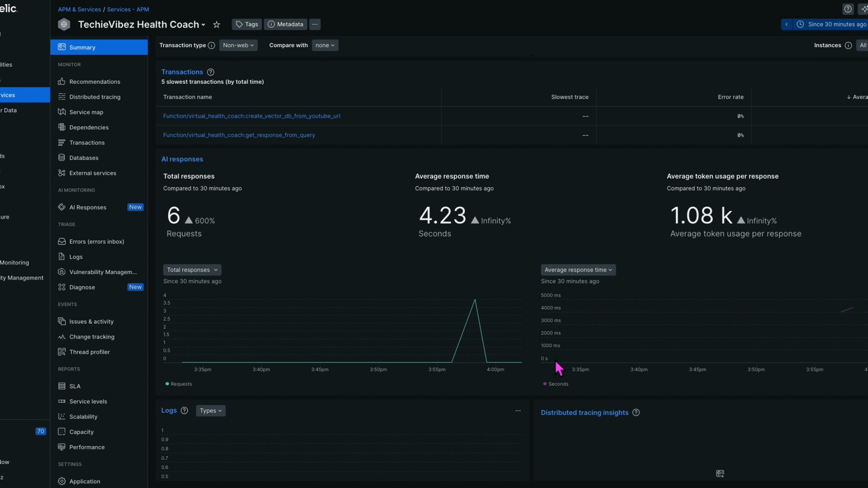This screenshot has width=868, height=488.
Task: Open the Logs heading link
Action: [x=169, y=410]
